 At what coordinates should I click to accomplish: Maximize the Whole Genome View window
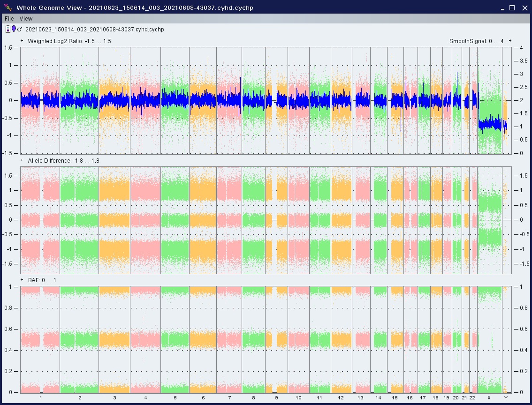tap(512, 7)
